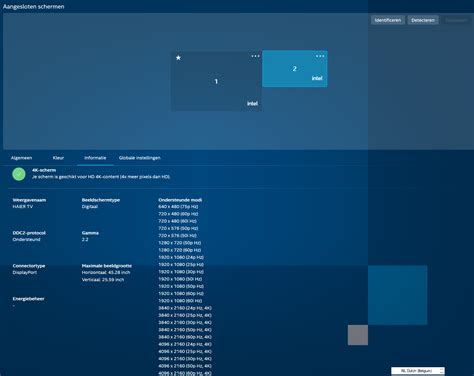Click the Verticaal 25.59 inch value

(x=103, y=280)
